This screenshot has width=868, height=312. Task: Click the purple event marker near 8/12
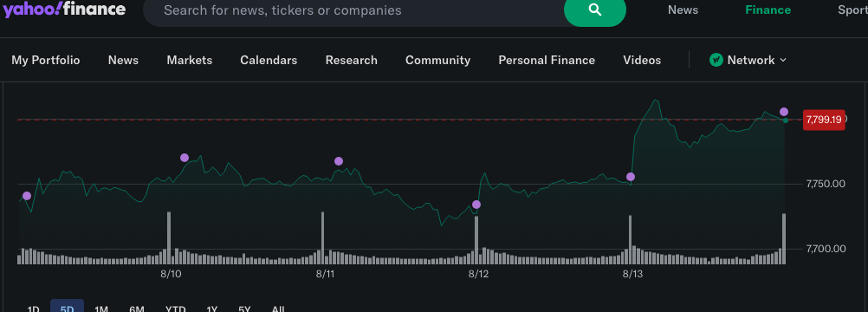point(476,205)
